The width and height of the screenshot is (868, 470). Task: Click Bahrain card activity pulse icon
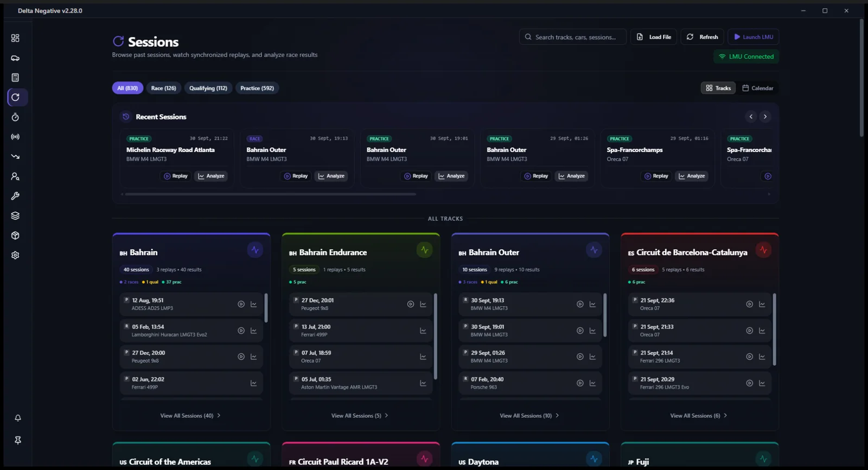[x=255, y=250]
